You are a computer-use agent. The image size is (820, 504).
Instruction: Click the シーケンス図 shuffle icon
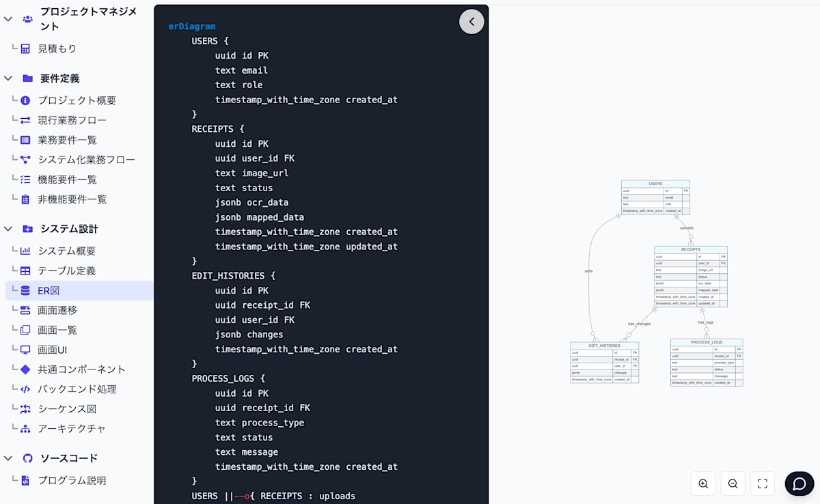click(x=25, y=409)
